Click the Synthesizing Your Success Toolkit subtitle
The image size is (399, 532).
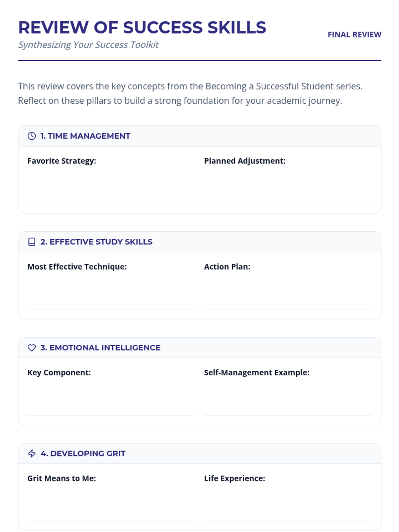tap(88, 45)
